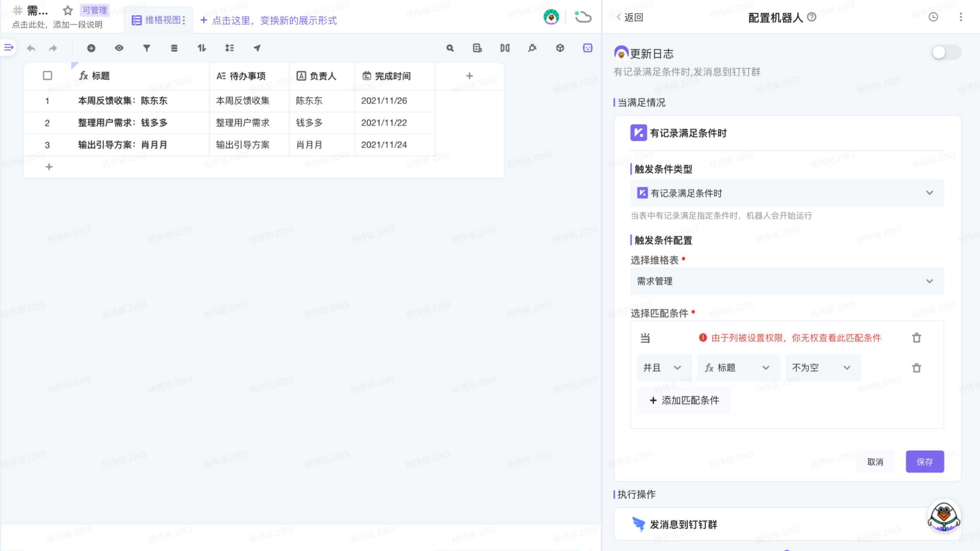Check the select-all records checkbox
The height and width of the screenshot is (551, 980).
coord(48,76)
